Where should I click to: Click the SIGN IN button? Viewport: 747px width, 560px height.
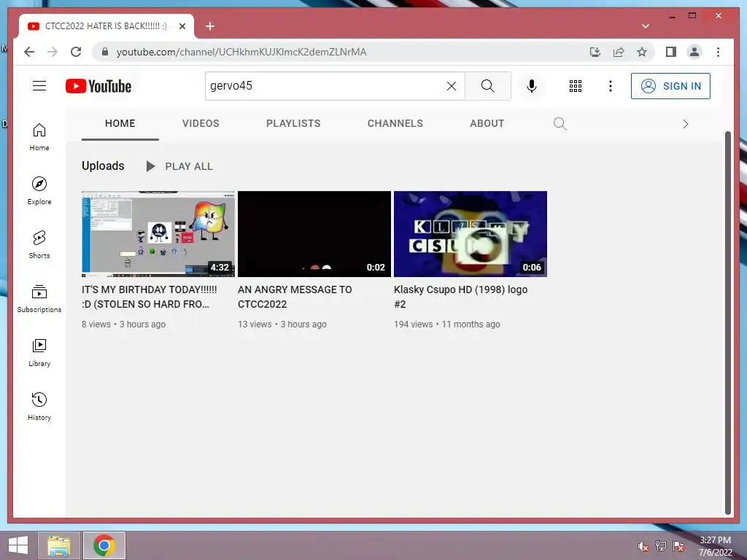click(x=670, y=86)
